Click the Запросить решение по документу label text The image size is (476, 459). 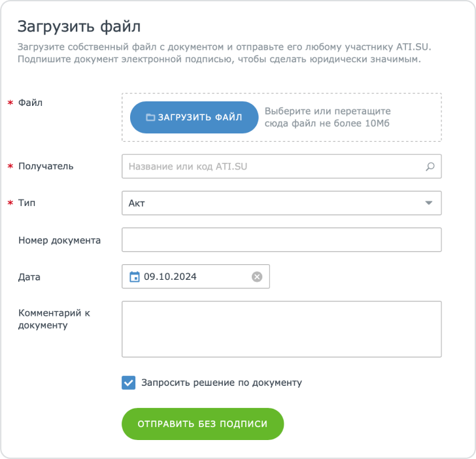222,382
